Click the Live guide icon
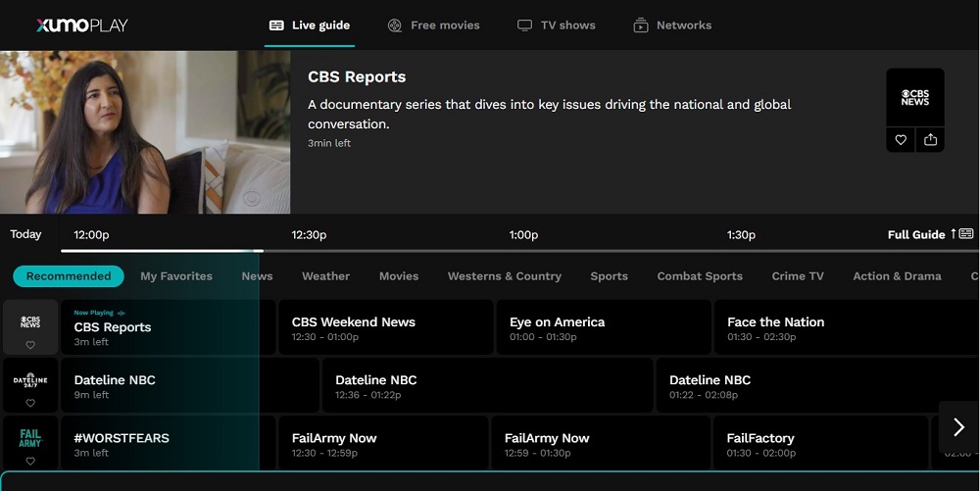The width and height of the screenshot is (980, 491). (x=276, y=25)
